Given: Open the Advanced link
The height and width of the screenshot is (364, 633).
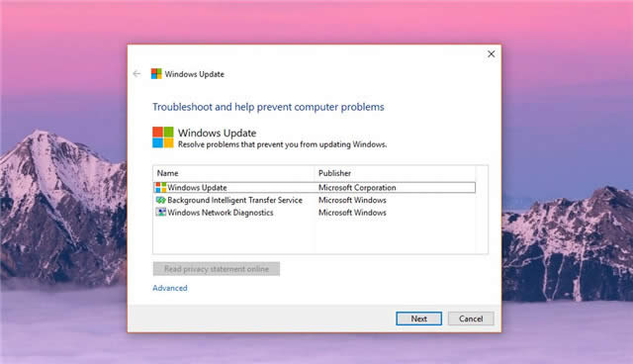Looking at the screenshot, I should click(x=170, y=288).
